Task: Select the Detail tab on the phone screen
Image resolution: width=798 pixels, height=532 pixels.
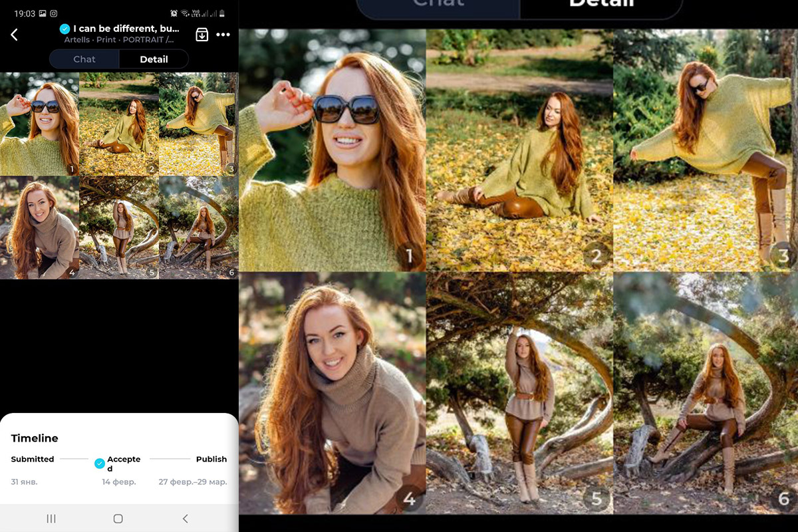Action: coord(154,59)
